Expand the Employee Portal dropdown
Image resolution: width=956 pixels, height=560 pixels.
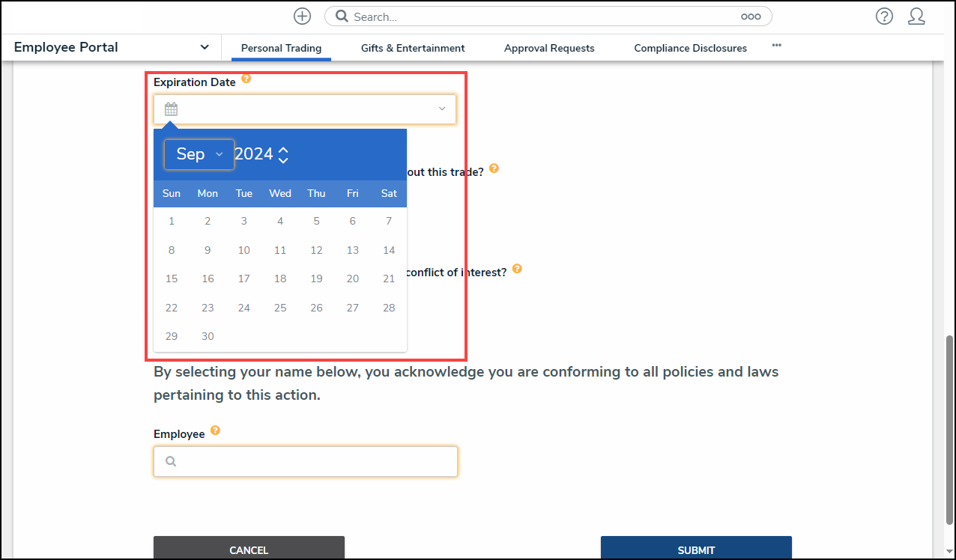point(205,47)
